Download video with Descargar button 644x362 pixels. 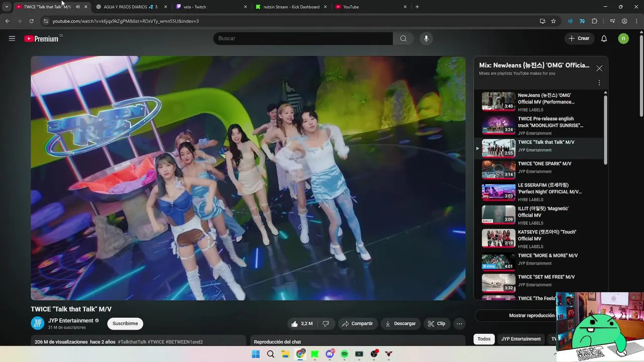[x=400, y=324]
